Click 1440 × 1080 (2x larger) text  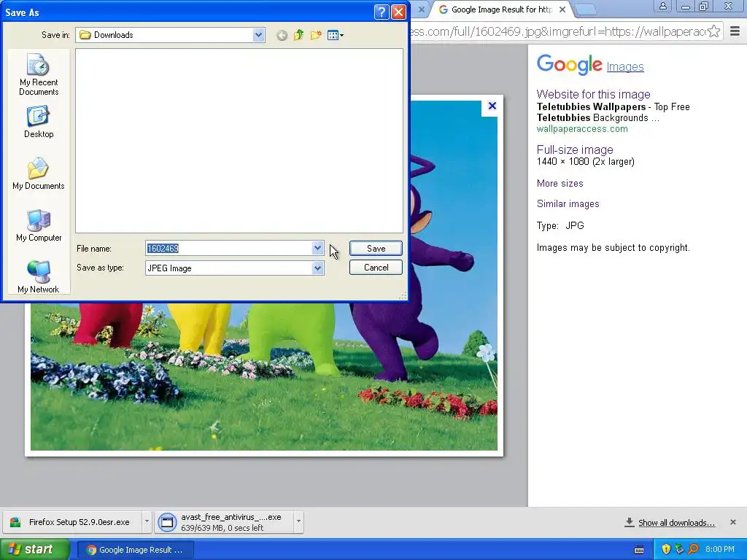586,161
